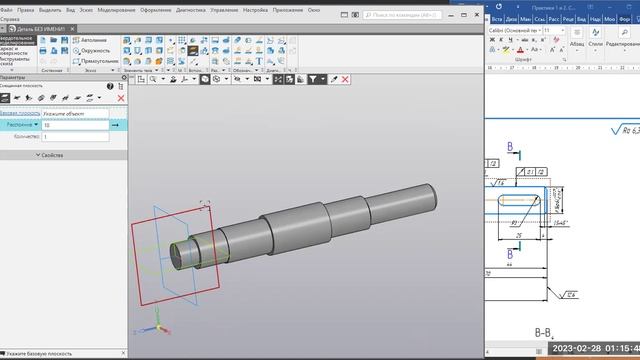Image resolution: width=640 pixels, height=360 pixels.
Task: Open the Настройка menu
Action: point(255,10)
